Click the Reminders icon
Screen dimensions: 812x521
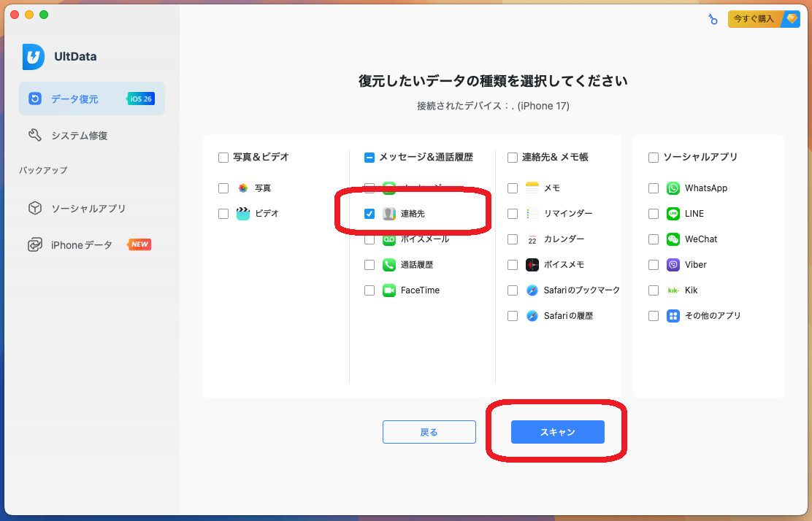[x=532, y=214]
